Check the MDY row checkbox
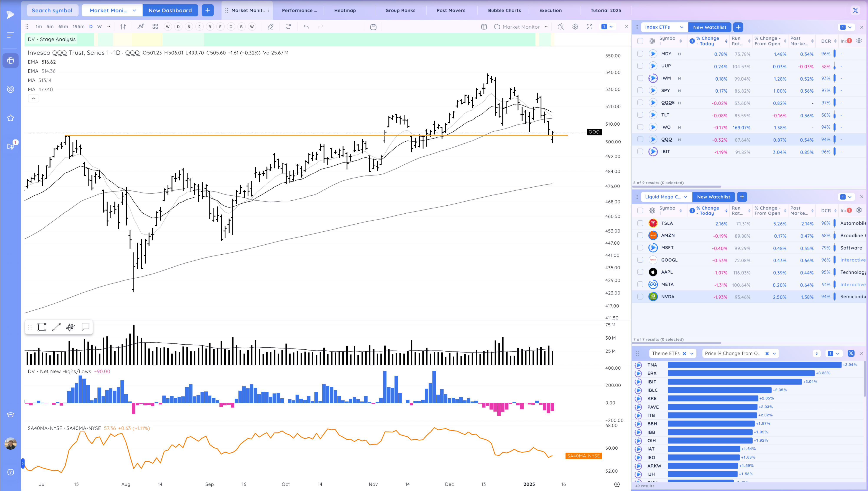 [640, 54]
